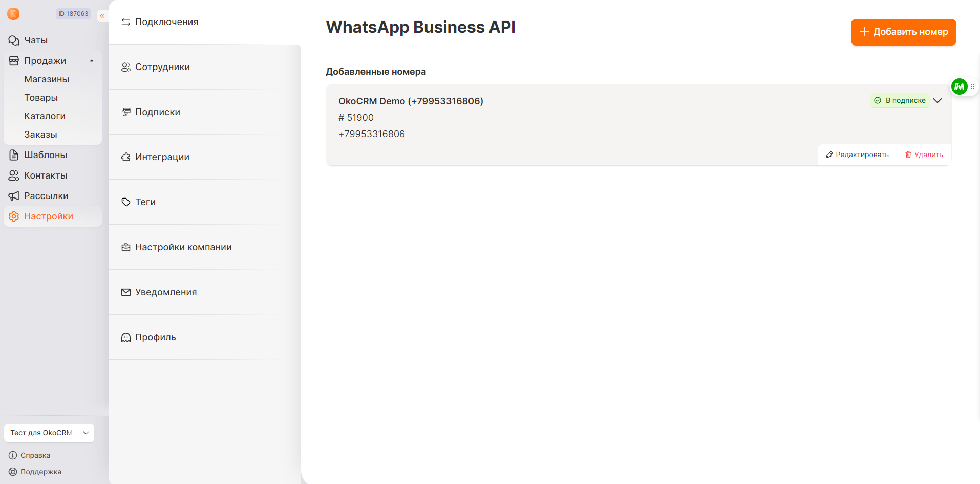Click the Notifications envelope icon
980x484 pixels.
pyautogui.click(x=126, y=292)
